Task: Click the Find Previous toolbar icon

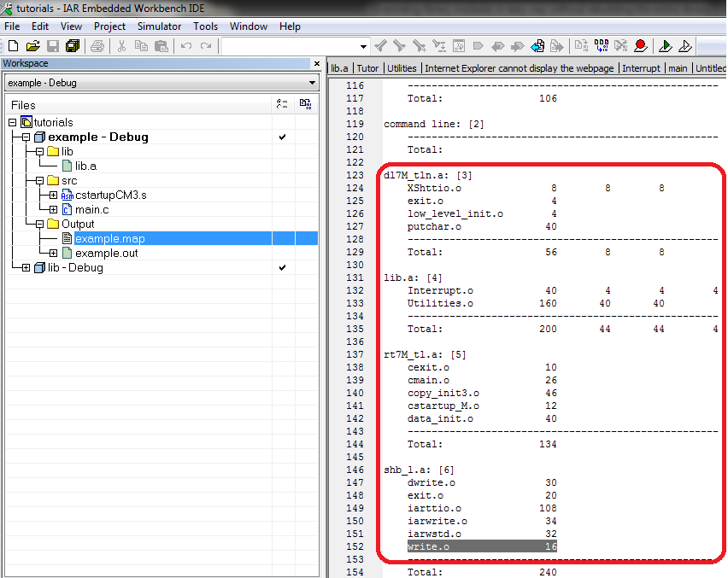Action: (381, 46)
